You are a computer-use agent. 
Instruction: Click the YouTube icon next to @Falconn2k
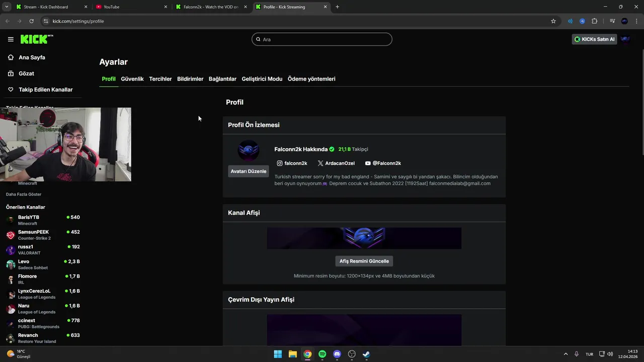point(368,163)
